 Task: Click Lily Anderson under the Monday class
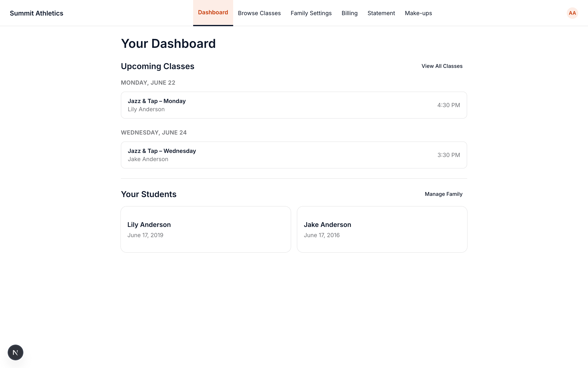146,109
